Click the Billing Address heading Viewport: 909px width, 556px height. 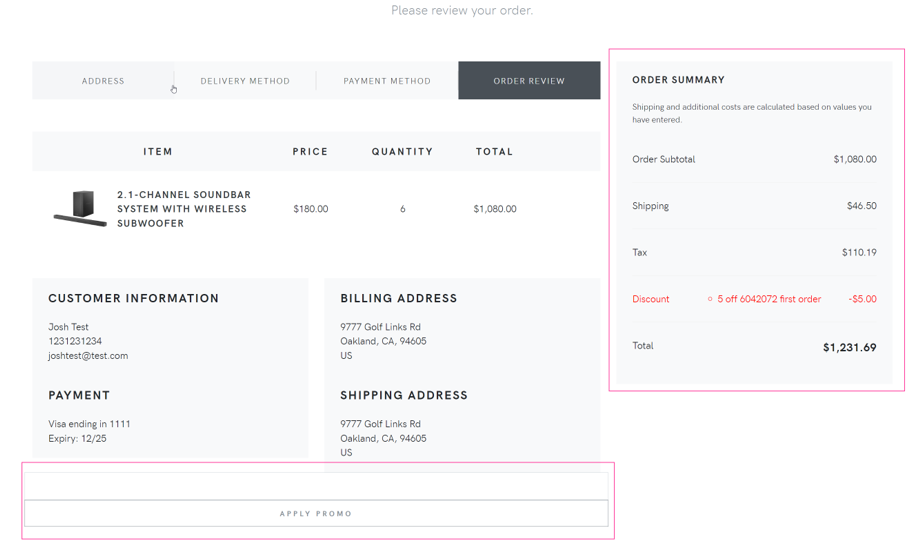(399, 299)
